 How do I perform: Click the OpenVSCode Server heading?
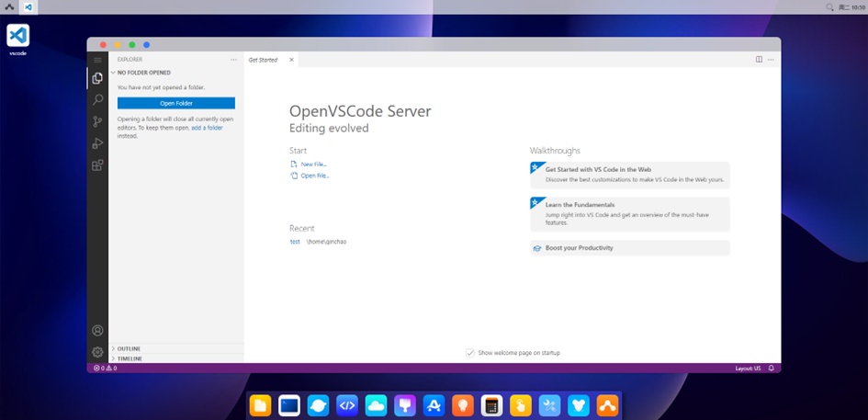(360, 111)
